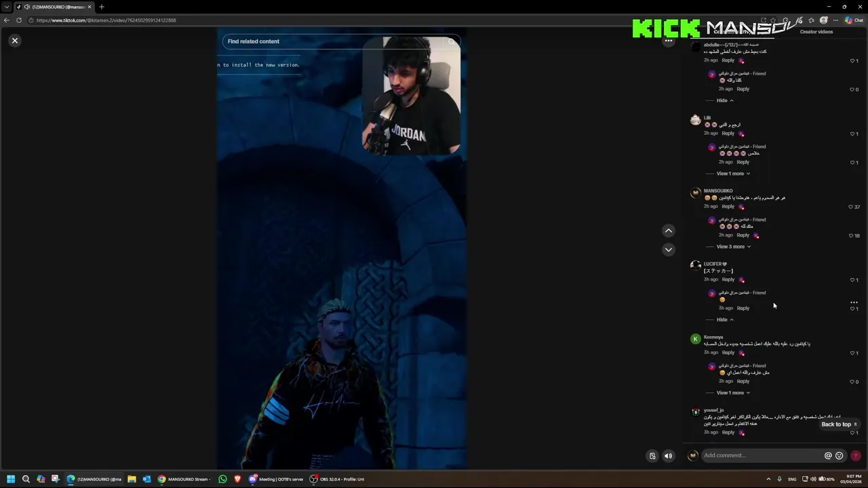This screenshot has height=488, width=868.
Task: Expand View 1 more under Keemoya's comment
Action: 733,392
